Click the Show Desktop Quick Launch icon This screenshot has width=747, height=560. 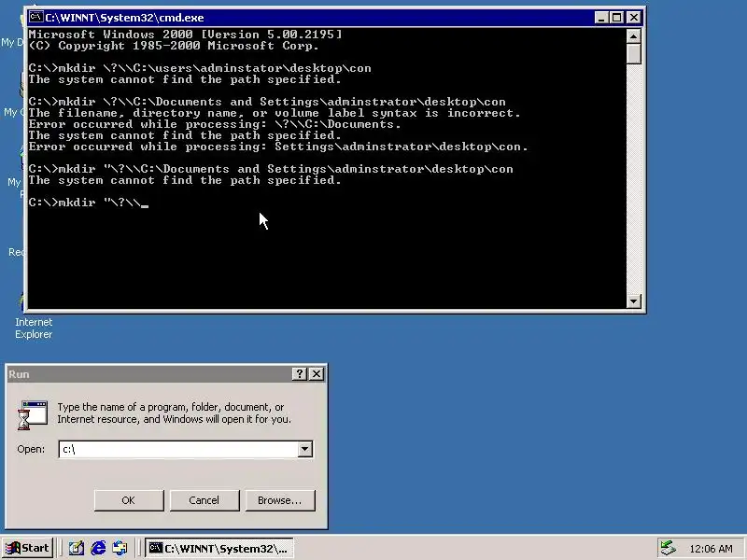76,548
